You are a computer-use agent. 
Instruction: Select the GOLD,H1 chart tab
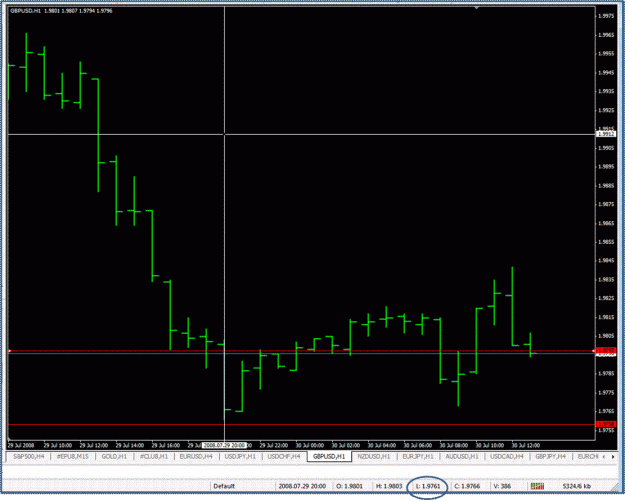[114, 456]
